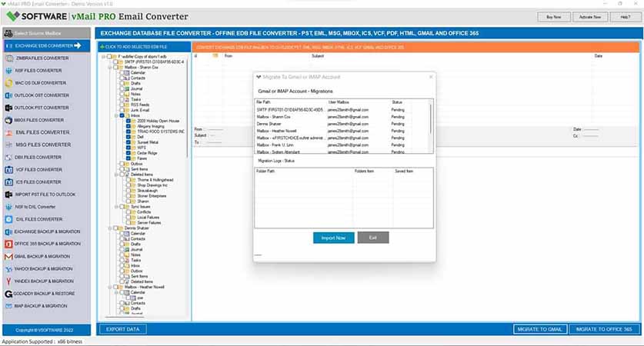
Task: Click the Activate Now button
Action: tap(590, 17)
